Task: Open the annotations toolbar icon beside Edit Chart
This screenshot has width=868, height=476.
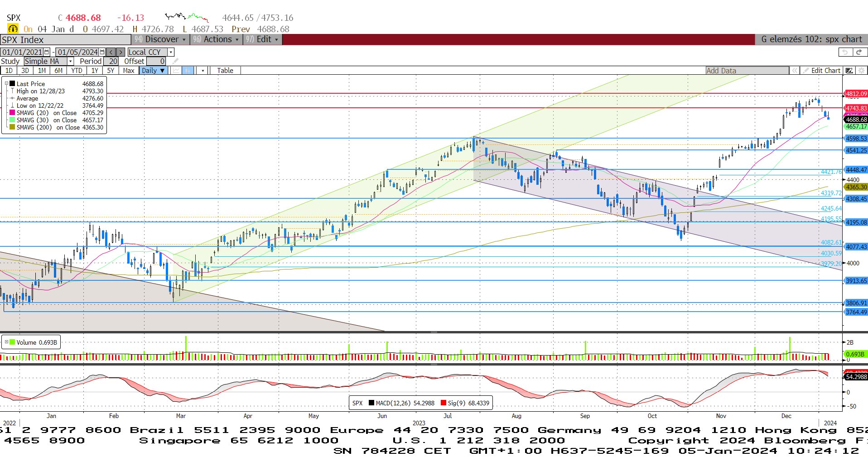Action: pos(849,70)
